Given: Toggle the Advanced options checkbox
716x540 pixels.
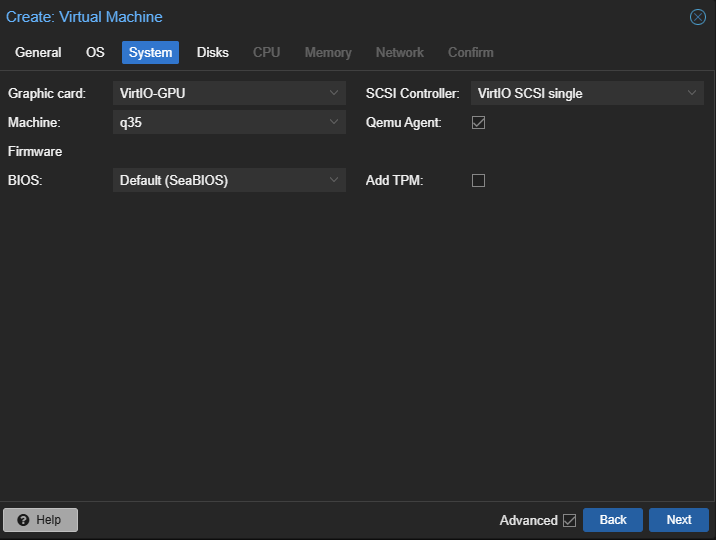Looking at the screenshot, I should pyautogui.click(x=570, y=520).
